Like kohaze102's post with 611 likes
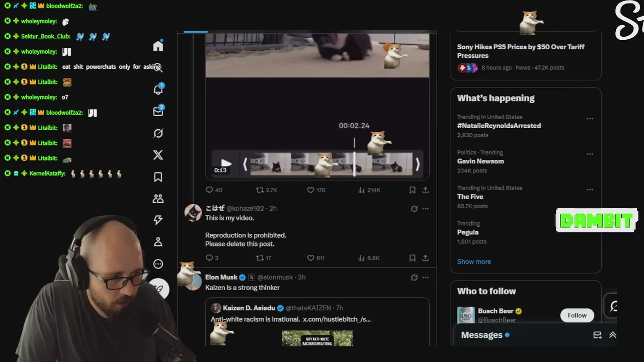This screenshot has width=644, height=362. click(315, 258)
